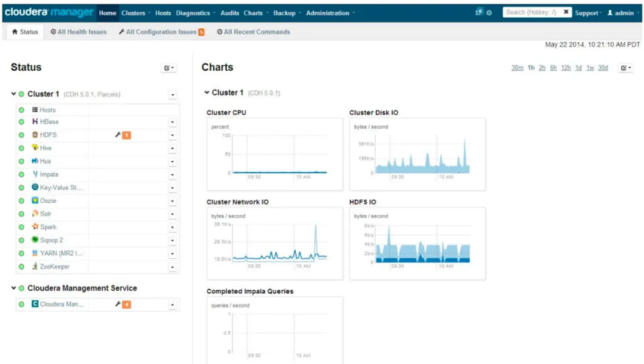
Task: Open the Cluster CPU chart
Action: (275, 154)
